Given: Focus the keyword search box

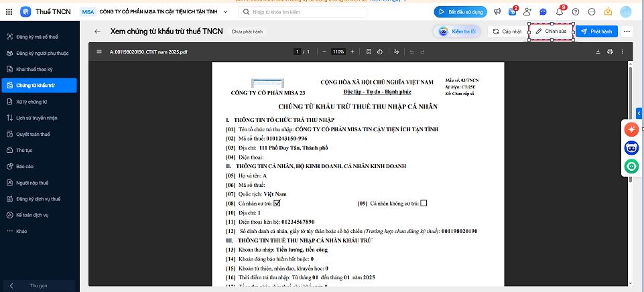Looking at the screenshot, I should coord(302,12).
